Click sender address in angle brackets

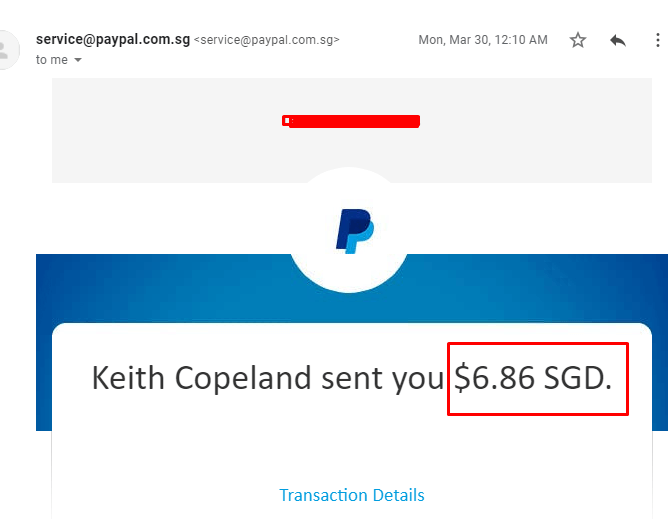(266, 40)
